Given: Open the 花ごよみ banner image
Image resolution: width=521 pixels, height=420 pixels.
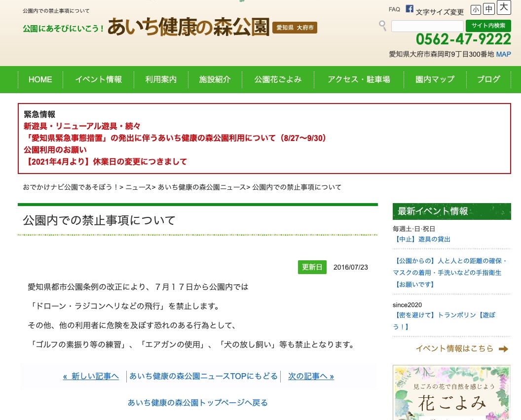Looking at the screenshot, I should [451, 392].
